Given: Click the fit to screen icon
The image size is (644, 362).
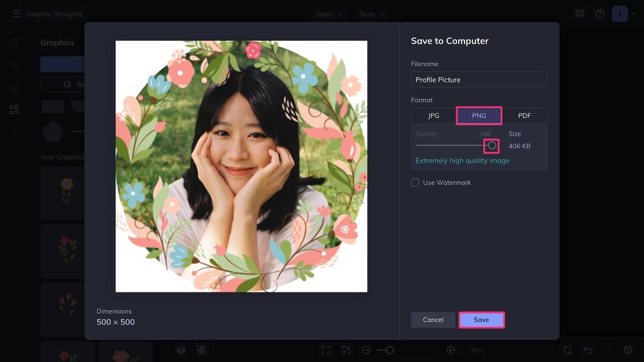Looking at the screenshot, I should tap(326, 350).
